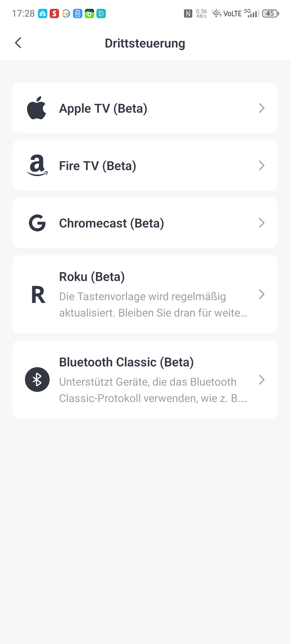The image size is (290, 644).
Task: Select Fire TV (Beta) entry
Action: click(97, 166)
